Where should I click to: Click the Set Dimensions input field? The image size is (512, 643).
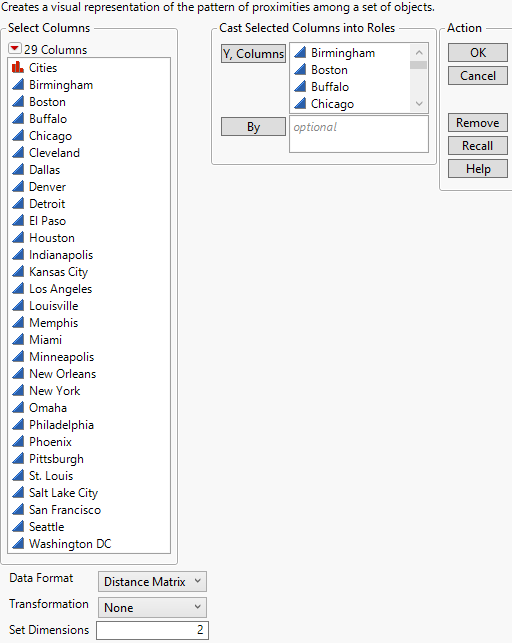point(152,630)
